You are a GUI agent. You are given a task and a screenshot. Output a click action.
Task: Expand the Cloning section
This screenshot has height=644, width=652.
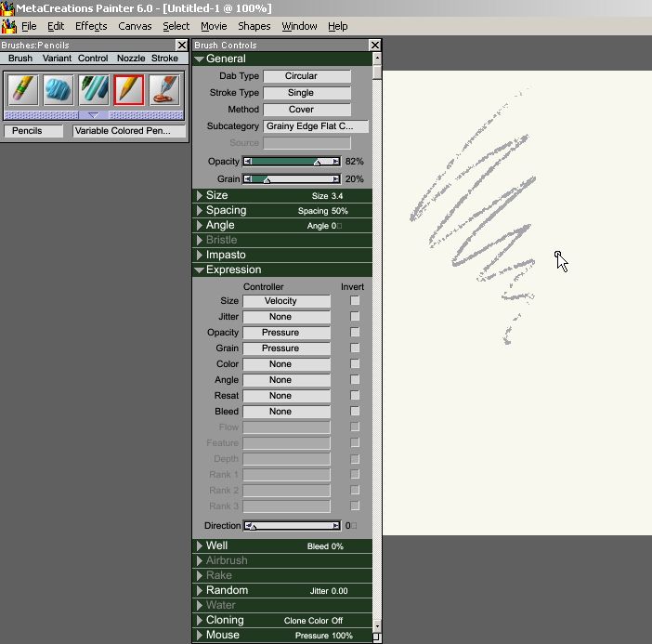[199, 620]
